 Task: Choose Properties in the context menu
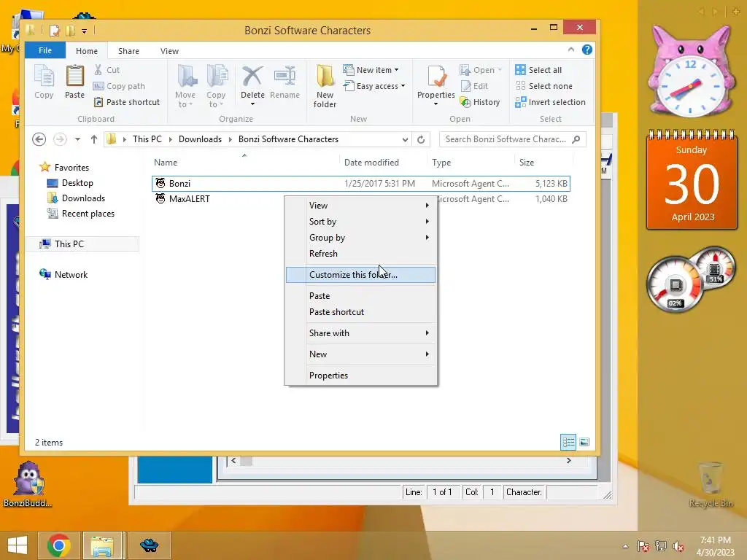[x=360, y=376]
